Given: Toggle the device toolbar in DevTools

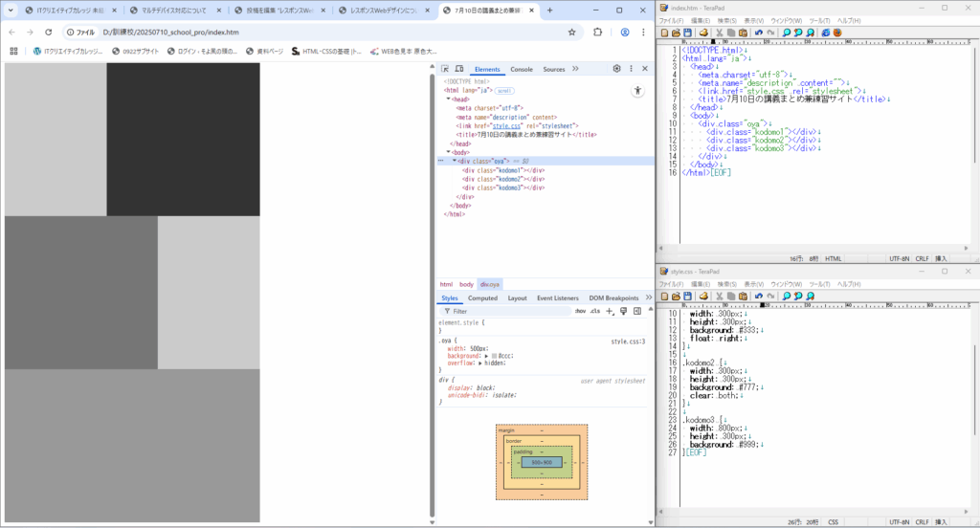Looking at the screenshot, I should point(460,70).
